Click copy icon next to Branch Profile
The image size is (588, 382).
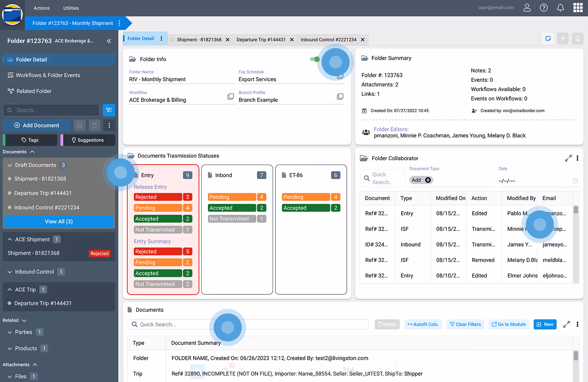(x=340, y=96)
